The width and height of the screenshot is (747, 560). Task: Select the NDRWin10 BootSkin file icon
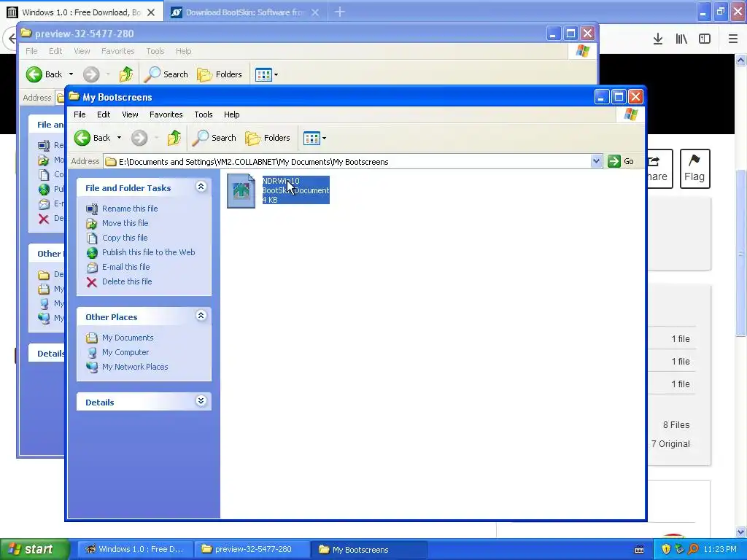pos(241,190)
